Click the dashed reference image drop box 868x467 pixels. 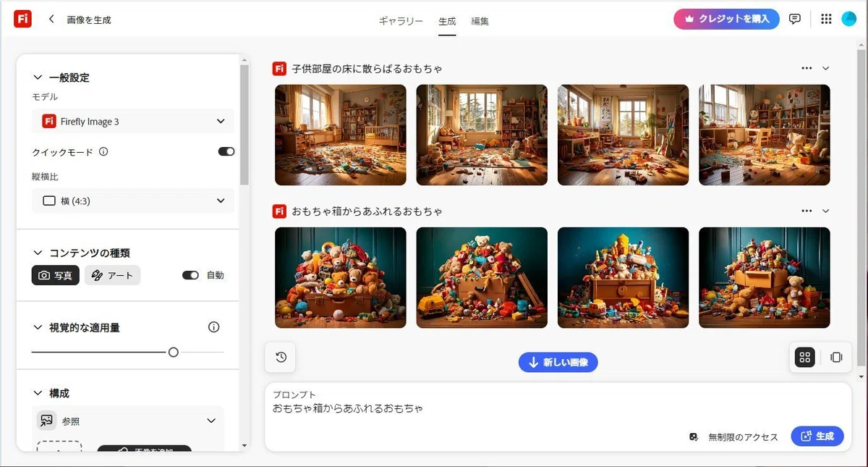59,447
